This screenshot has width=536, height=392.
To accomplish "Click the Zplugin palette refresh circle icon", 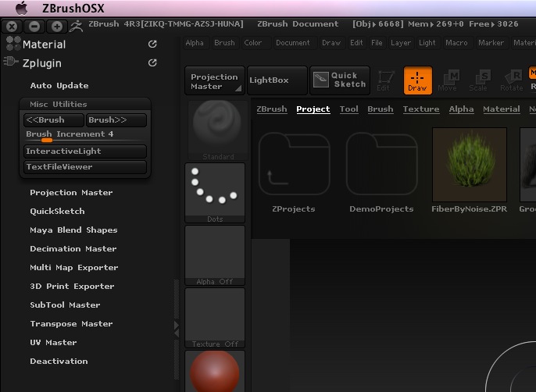I will tap(152, 62).
